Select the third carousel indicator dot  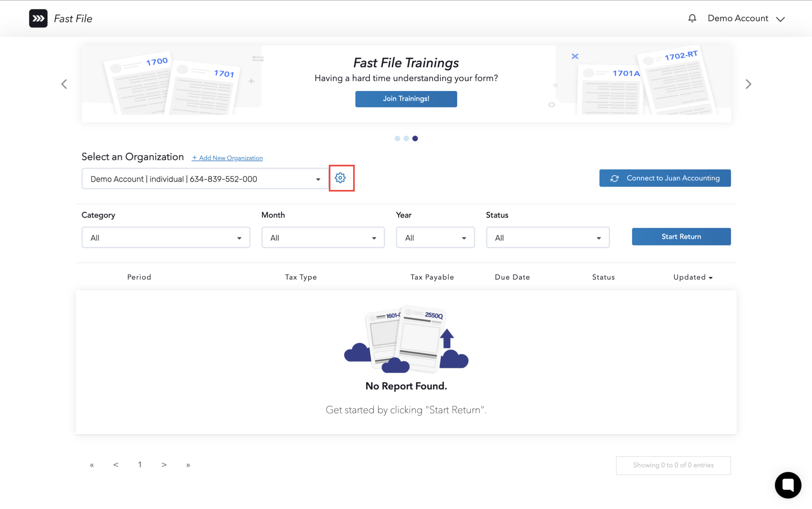pyautogui.click(x=415, y=138)
